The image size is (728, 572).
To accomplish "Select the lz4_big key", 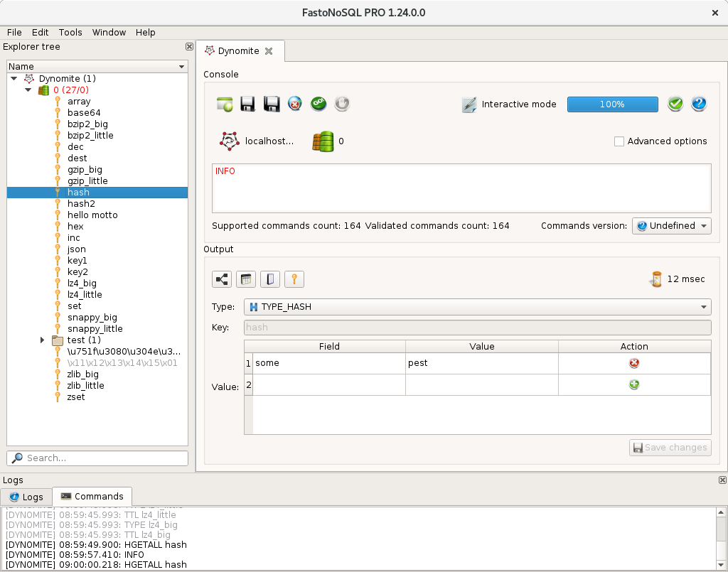I will pos(82,284).
